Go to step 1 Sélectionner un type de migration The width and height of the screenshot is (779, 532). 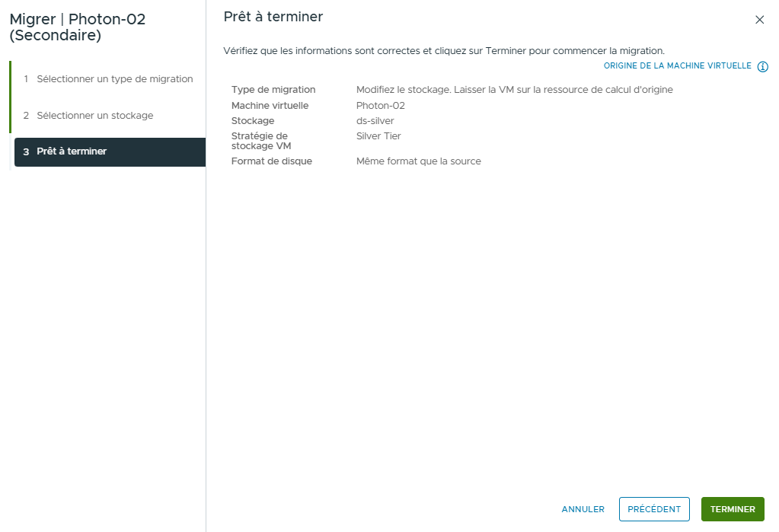point(114,79)
